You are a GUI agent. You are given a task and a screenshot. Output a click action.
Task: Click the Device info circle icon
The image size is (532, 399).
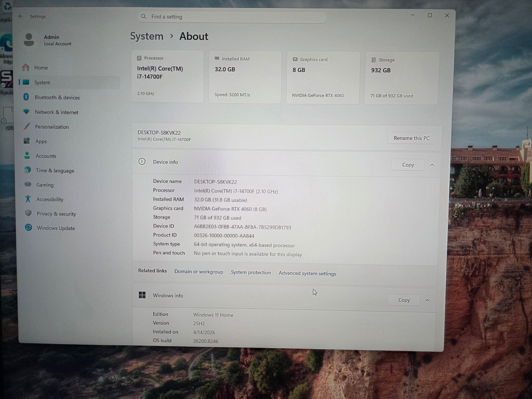142,161
